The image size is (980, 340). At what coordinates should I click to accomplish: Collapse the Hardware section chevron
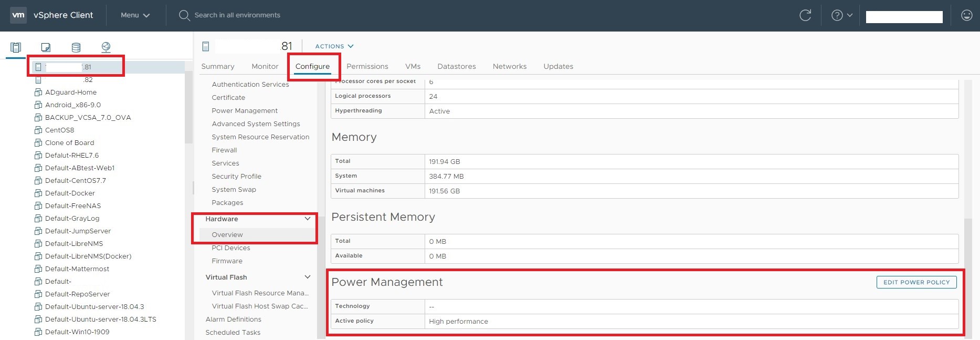pos(308,219)
